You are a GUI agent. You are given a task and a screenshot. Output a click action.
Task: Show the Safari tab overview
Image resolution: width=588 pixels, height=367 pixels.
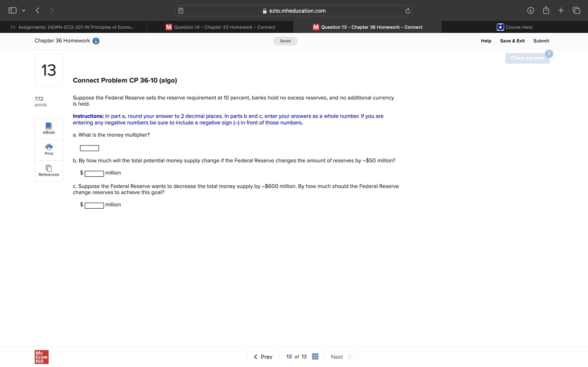tap(576, 10)
